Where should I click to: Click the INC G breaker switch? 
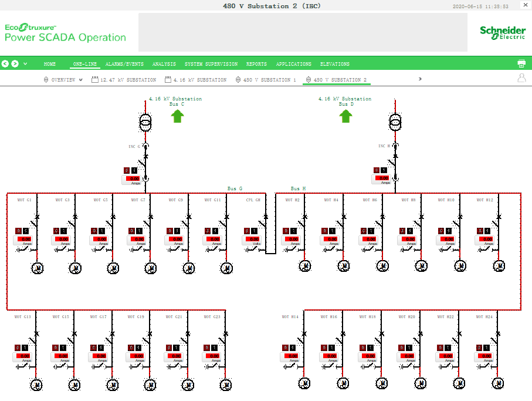point(144,161)
